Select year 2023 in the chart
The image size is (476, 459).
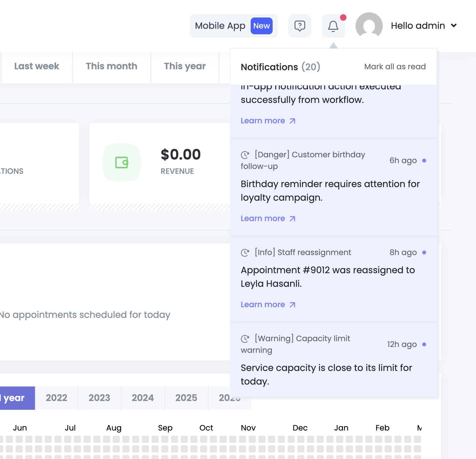[99, 398]
